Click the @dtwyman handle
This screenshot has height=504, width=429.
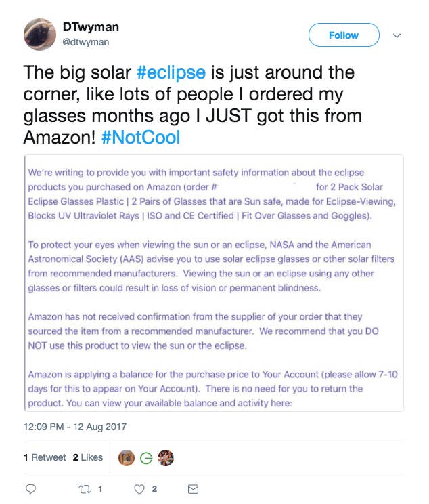coord(86,42)
